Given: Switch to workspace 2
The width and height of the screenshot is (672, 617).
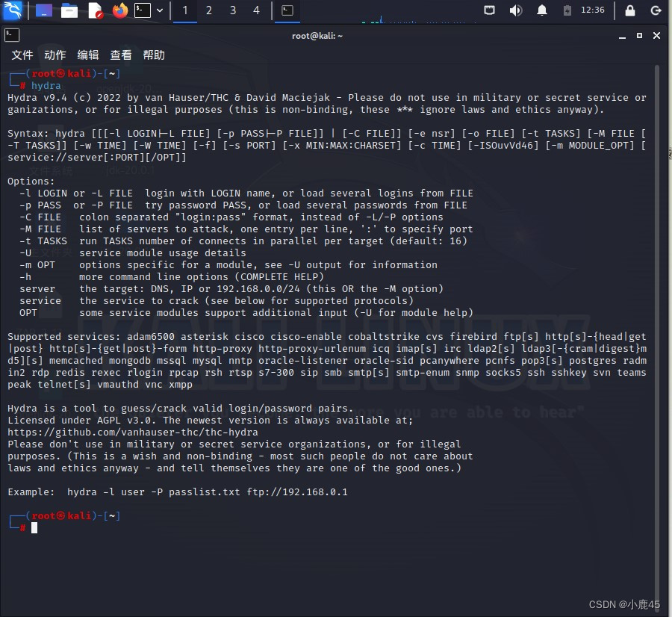Looking at the screenshot, I should [209, 10].
